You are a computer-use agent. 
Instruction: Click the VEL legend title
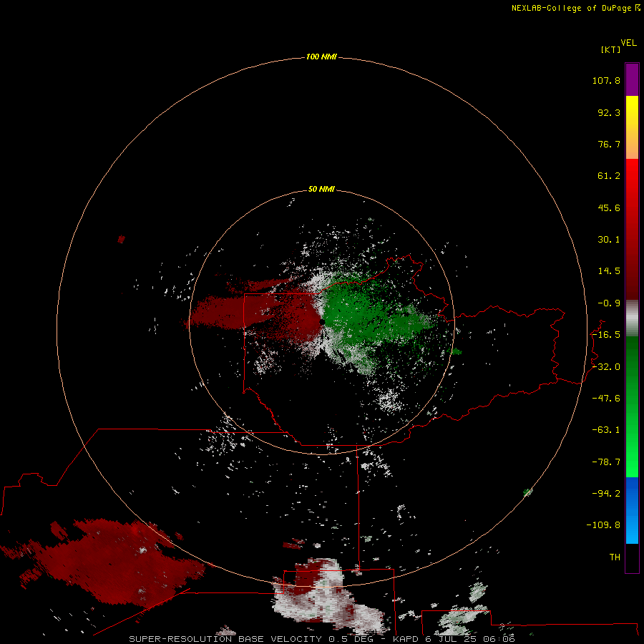pyautogui.click(x=628, y=43)
